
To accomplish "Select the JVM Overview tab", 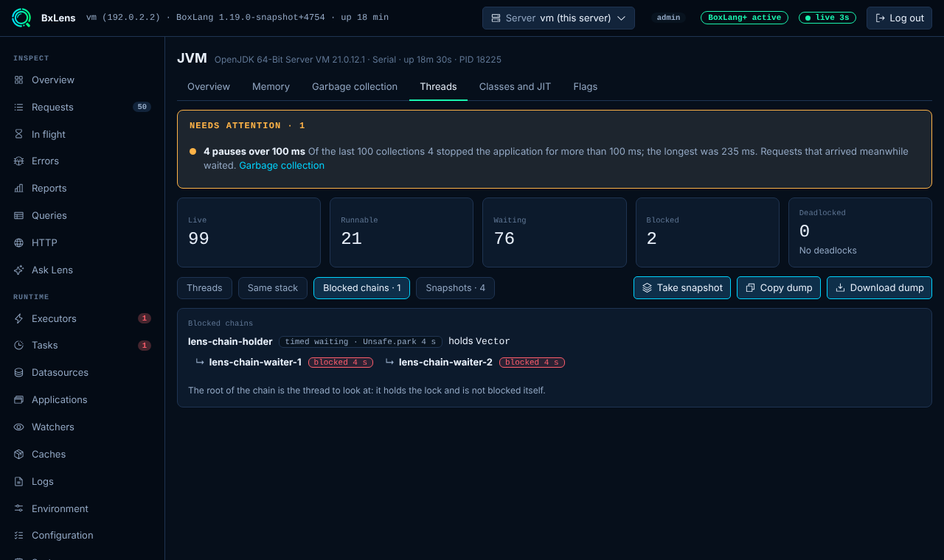I will (x=209, y=86).
